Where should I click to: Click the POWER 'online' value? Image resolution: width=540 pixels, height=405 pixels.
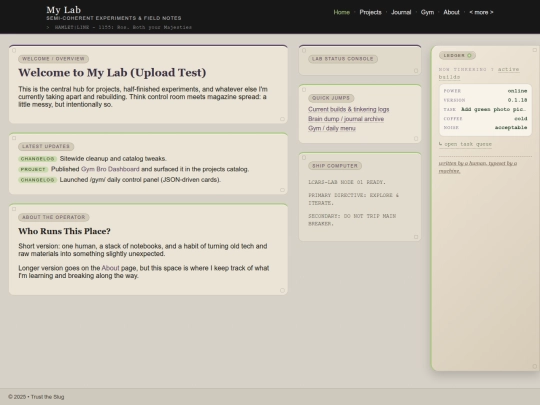point(517,91)
